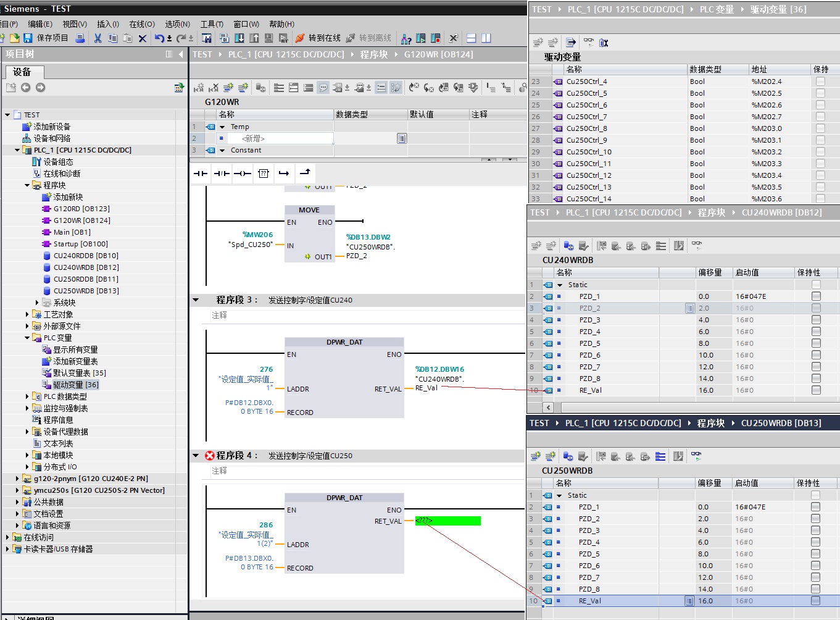
Task: Toggle retain checkbox for PZD_1 in CU240WRDB
Action: point(816,296)
